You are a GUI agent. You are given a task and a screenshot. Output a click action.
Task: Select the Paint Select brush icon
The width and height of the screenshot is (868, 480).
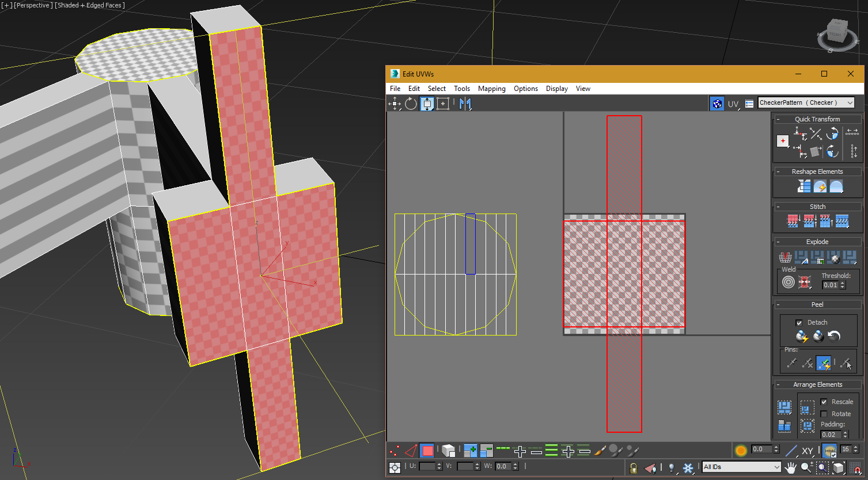600,451
